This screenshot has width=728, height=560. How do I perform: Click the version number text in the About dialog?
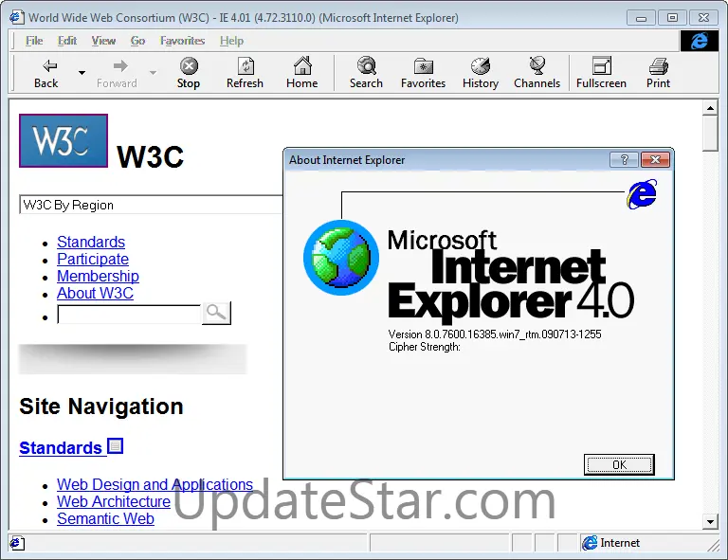pyautogui.click(x=495, y=334)
